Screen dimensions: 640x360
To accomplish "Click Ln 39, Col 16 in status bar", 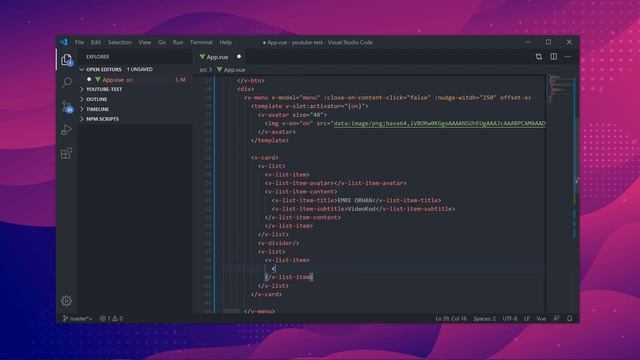I will [451, 318].
